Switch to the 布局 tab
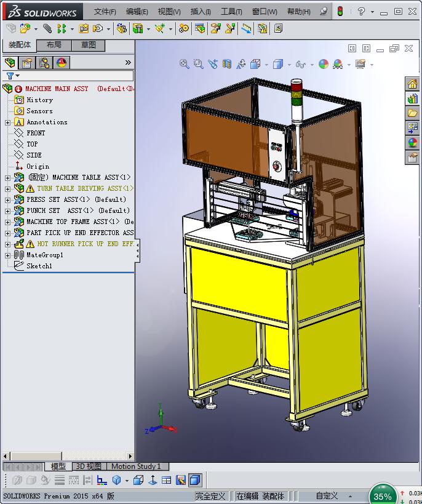This screenshot has height=504, width=422. [x=54, y=45]
